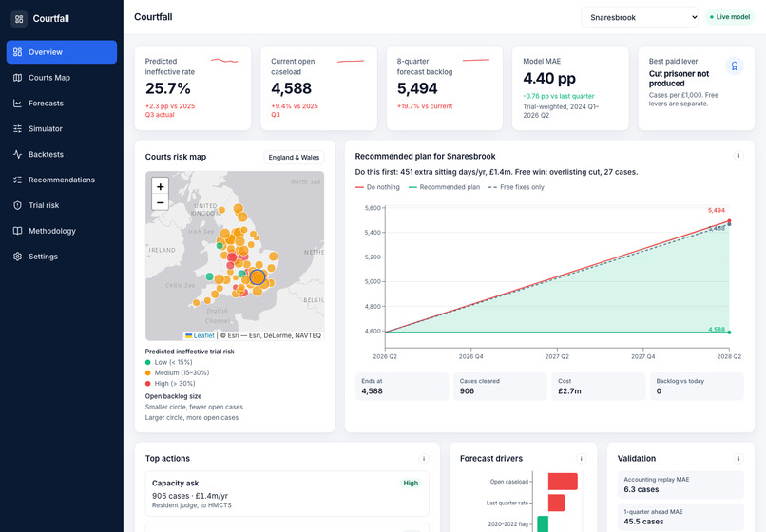766x532 pixels.
Task: Select the highlighted Snaresbrook circle on map
Action: point(258,277)
